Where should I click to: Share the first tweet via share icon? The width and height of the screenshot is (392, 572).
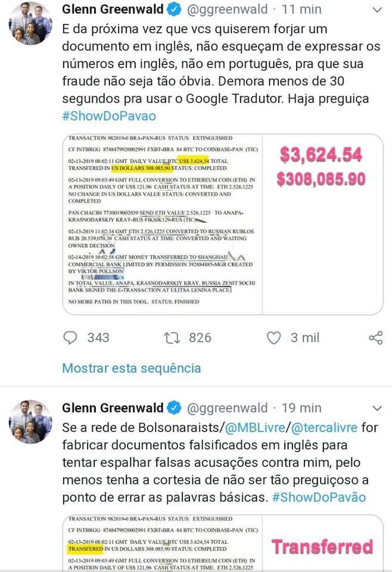375,338
